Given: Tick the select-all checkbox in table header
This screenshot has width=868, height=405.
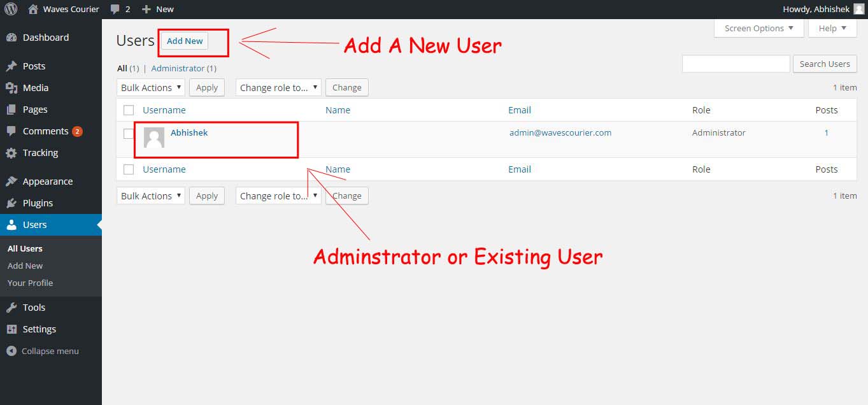Looking at the screenshot, I should [129, 110].
